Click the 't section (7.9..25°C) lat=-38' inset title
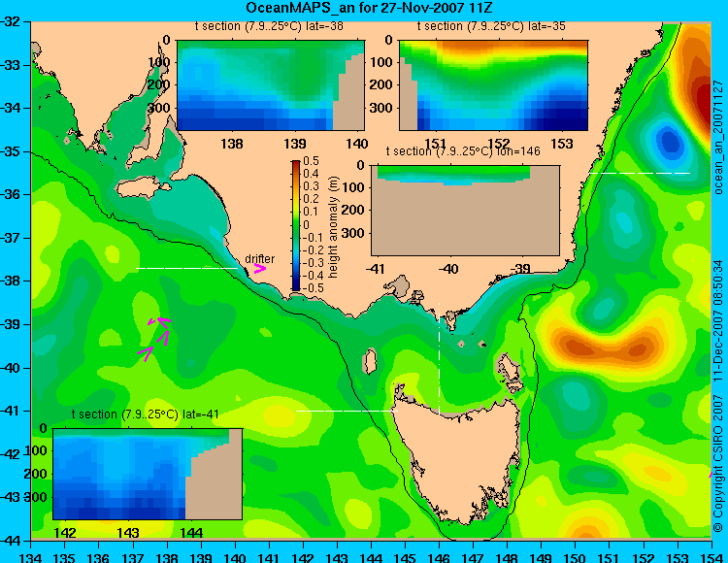Viewport: 728px width, 563px height. click(x=269, y=26)
